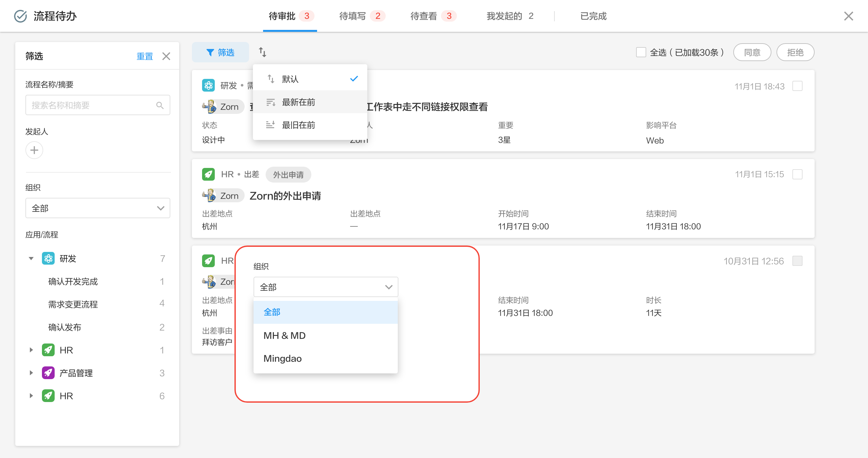Tick checkbox for 11月1日 18:43 item
The image size is (868, 458).
pyautogui.click(x=797, y=86)
